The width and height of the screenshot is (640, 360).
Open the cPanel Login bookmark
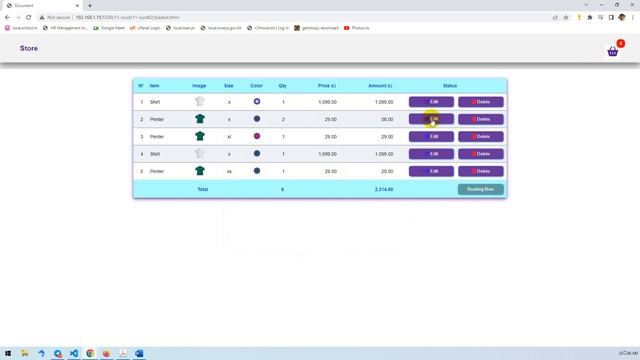(x=145, y=28)
